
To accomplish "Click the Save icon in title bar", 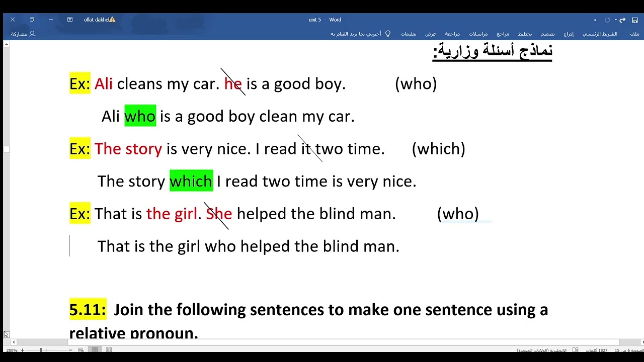I will [635, 20].
